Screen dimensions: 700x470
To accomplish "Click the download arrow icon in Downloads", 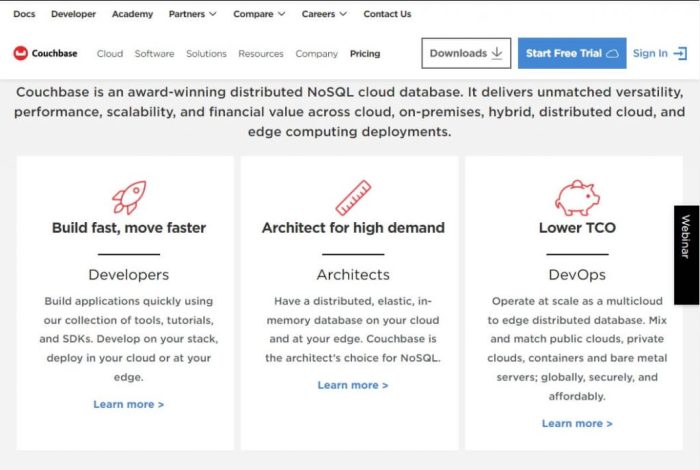I will pyautogui.click(x=497, y=53).
